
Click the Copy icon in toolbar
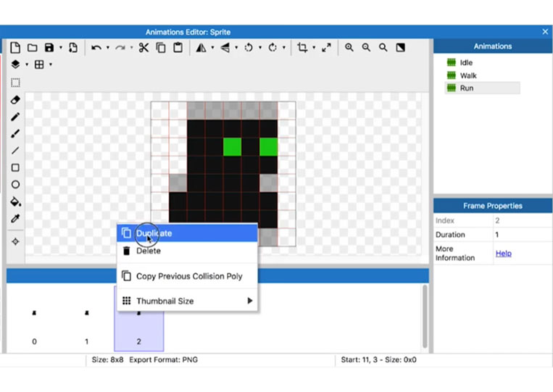[x=161, y=48]
